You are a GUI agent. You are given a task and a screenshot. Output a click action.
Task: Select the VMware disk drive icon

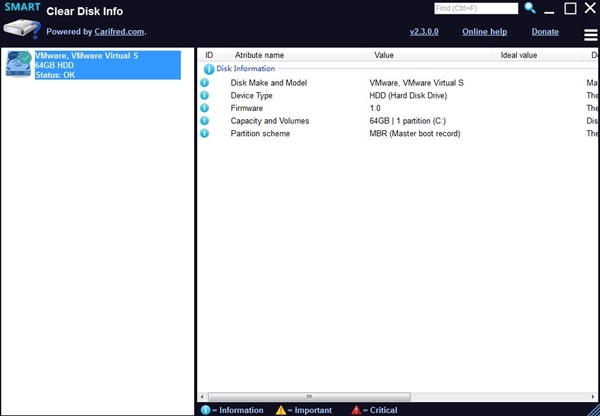pyautogui.click(x=18, y=64)
